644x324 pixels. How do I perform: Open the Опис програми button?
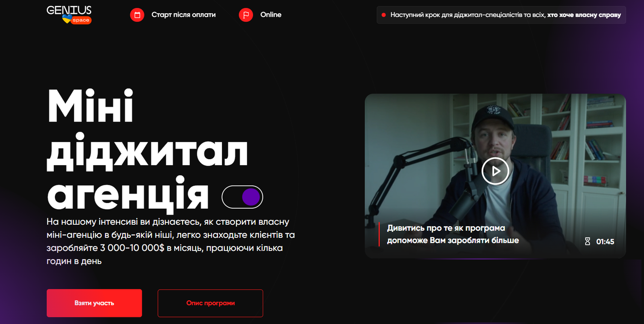210,303
